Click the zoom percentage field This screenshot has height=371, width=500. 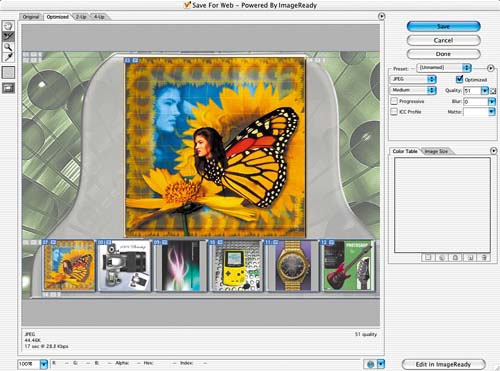(29, 364)
